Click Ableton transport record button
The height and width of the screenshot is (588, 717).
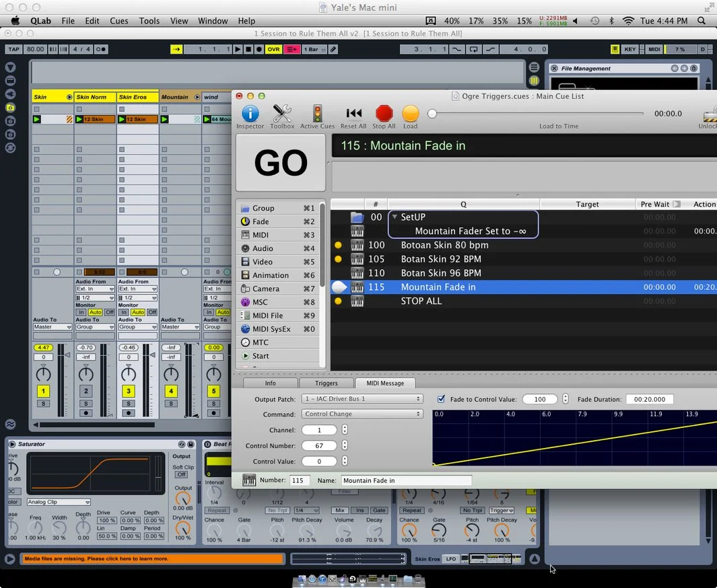click(259, 49)
